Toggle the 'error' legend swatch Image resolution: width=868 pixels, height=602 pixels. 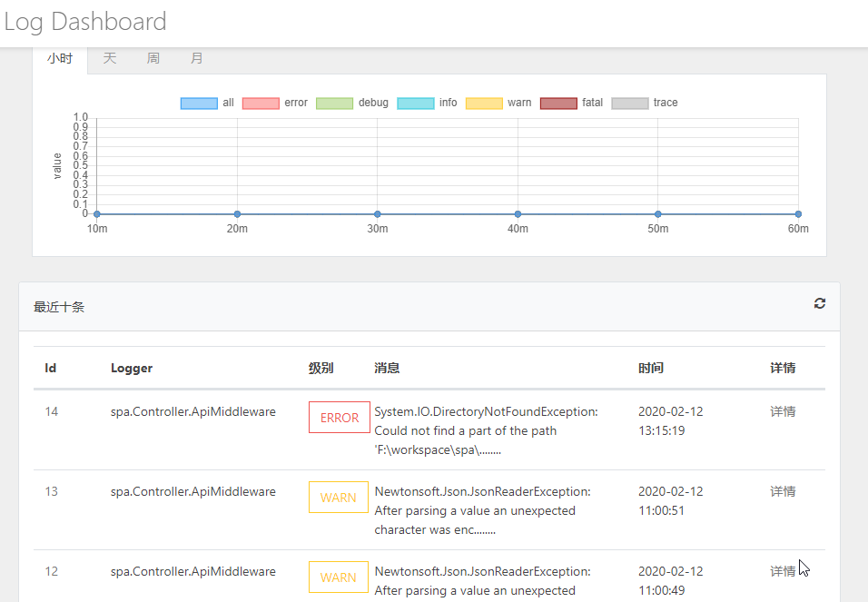point(261,103)
